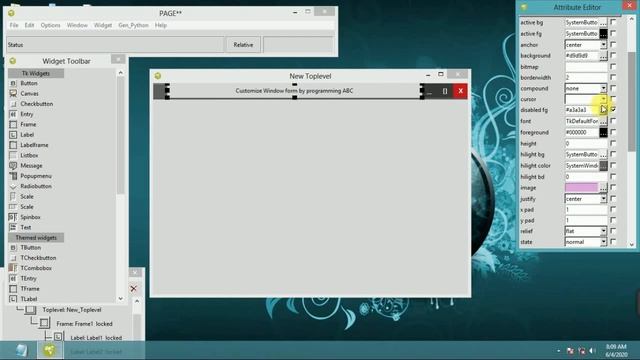Open the Window menu in PAGE

pyautogui.click(x=77, y=25)
